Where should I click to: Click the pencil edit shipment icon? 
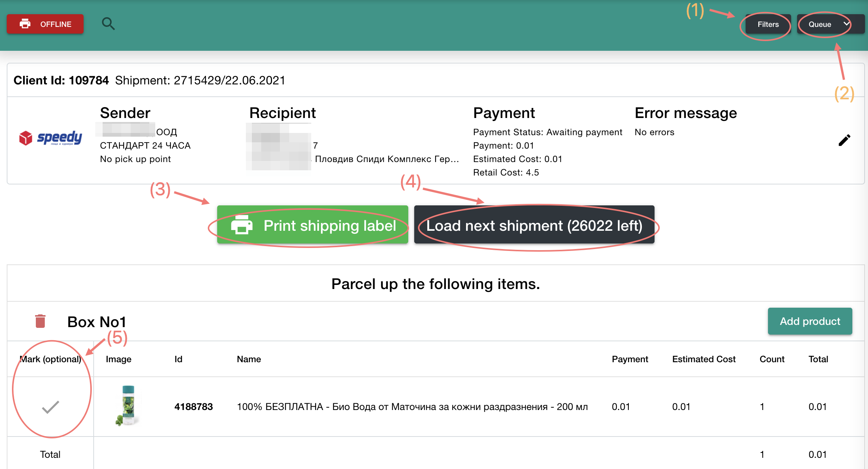(x=844, y=140)
